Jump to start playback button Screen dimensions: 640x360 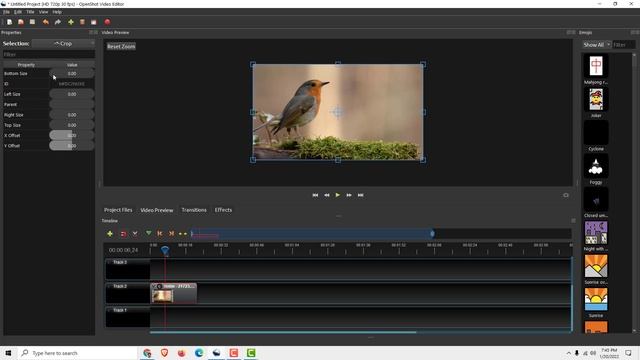pyautogui.click(x=315, y=195)
